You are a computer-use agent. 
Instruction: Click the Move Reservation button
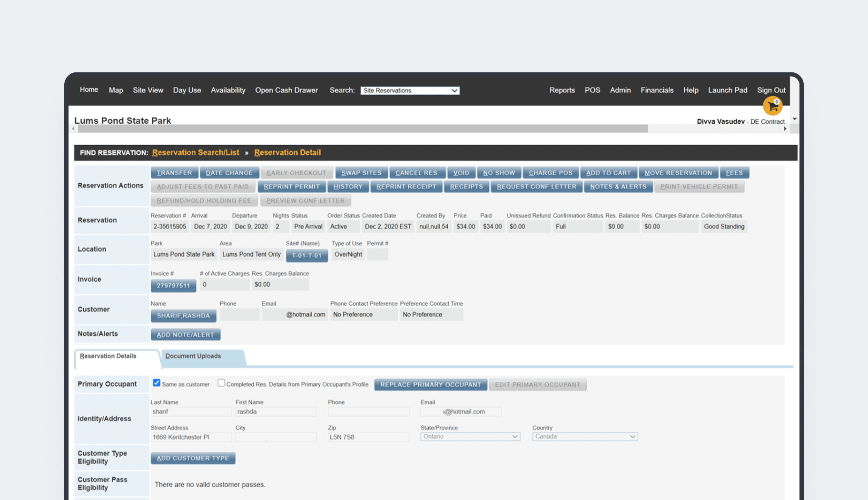pos(679,173)
